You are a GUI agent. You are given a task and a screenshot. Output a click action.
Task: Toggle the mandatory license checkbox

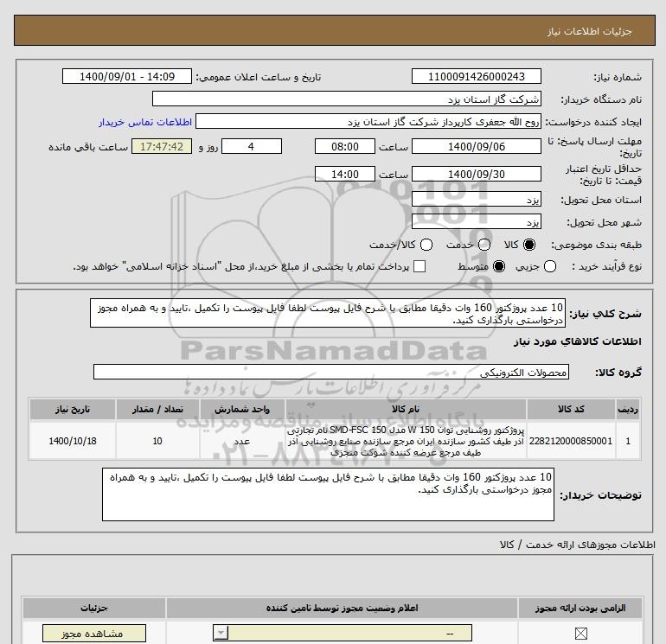point(580,634)
